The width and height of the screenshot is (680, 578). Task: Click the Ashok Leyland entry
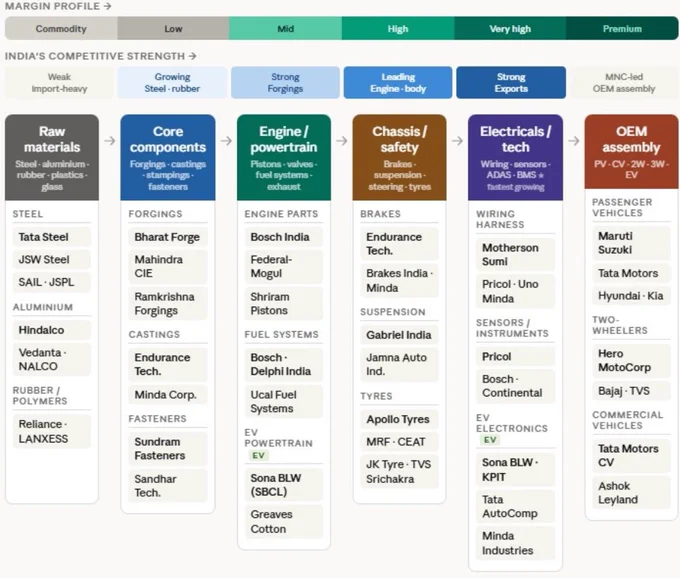click(631, 493)
